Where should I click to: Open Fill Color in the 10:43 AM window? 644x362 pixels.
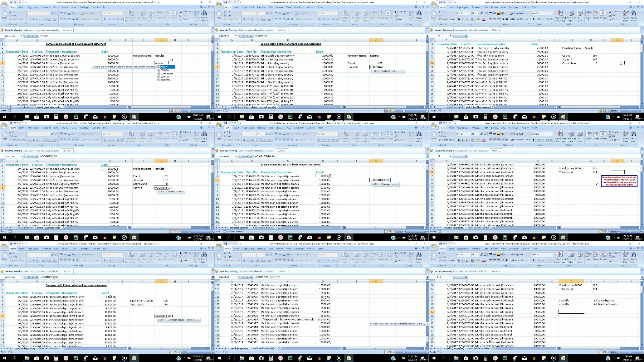point(478,19)
